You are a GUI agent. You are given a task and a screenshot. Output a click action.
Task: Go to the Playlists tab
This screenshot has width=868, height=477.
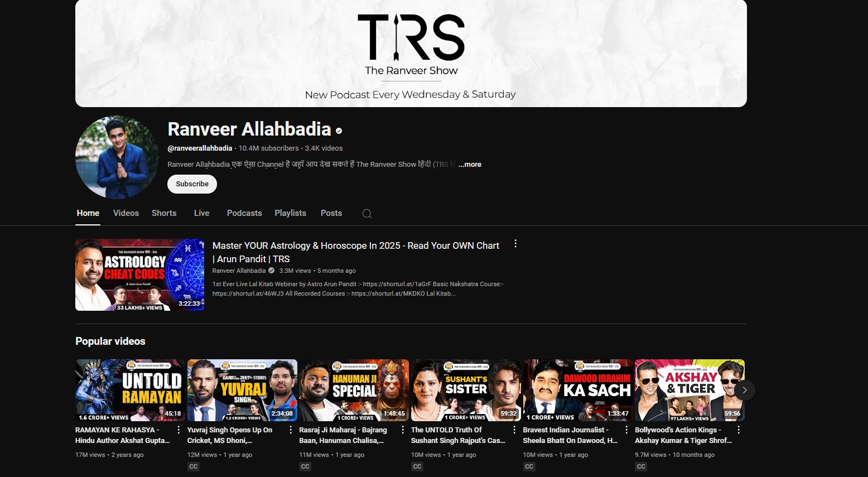pyautogui.click(x=290, y=213)
